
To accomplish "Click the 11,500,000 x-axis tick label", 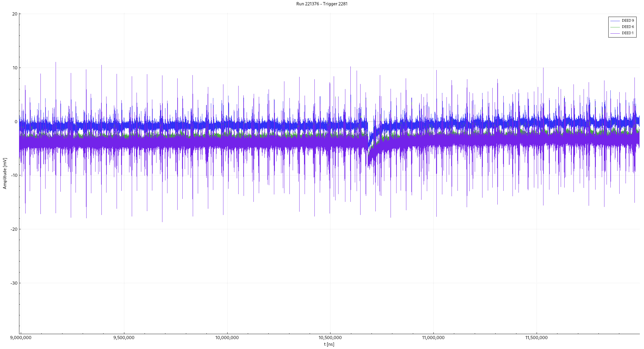I will (x=537, y=338).
